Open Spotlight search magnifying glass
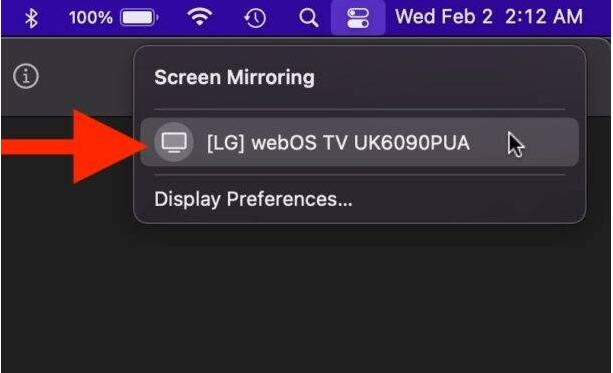Viewport: 613px width, 373px height. pyautogui.click(x=308, y=18)
